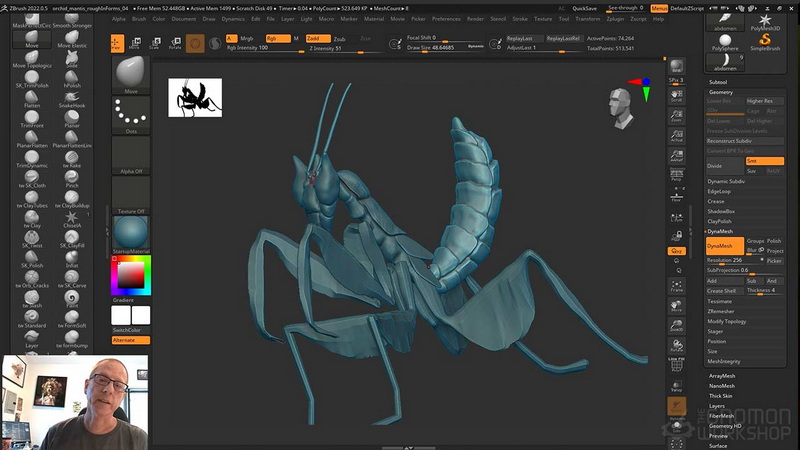Screen dimensions: 800x450
Task: Pick a color in the color picker
Action: click(131, 276)
